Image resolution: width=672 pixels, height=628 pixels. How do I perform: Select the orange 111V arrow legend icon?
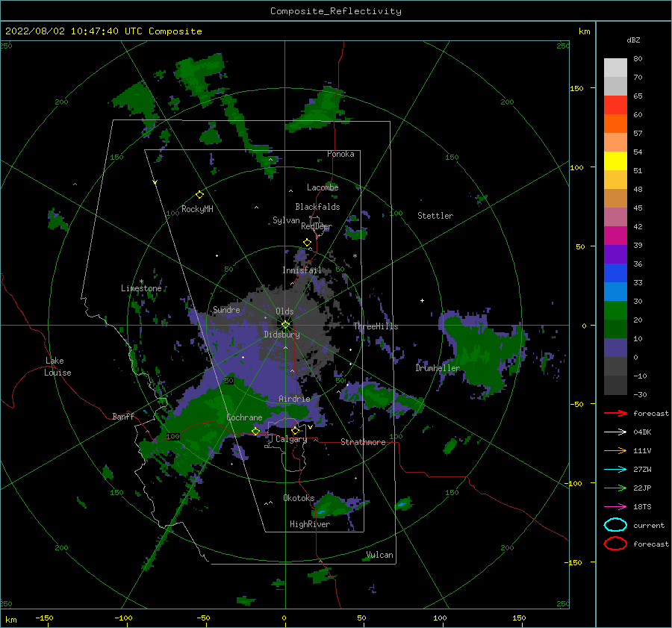tap(615, 450)
